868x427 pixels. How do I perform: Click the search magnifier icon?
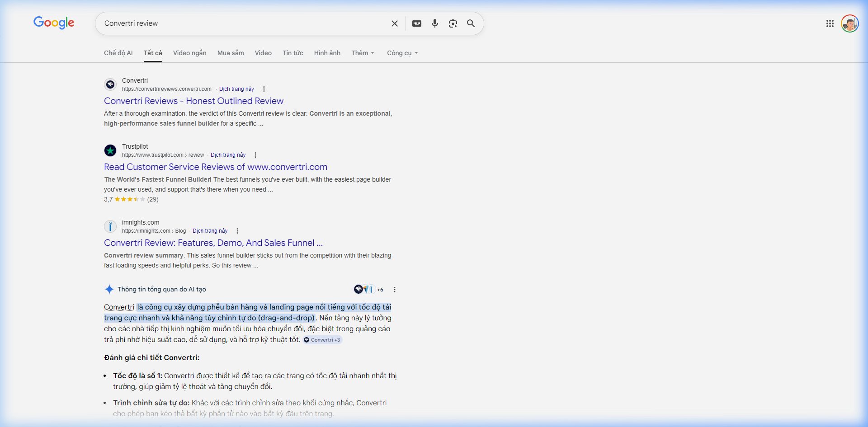[x=471, y=23]
